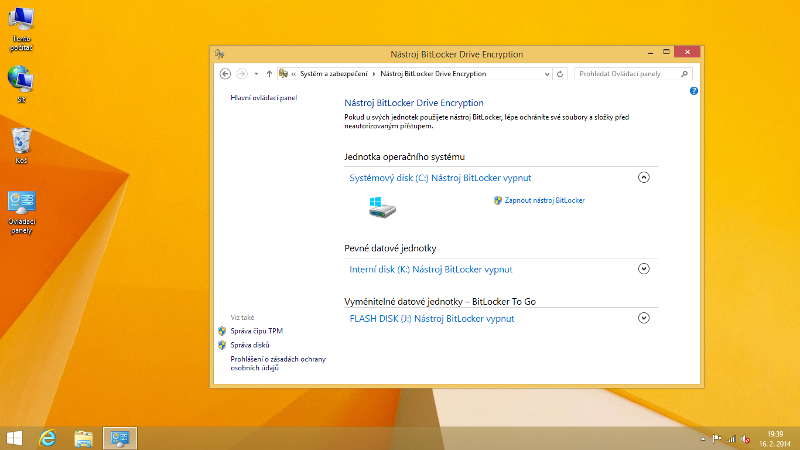This screenshot has height=450, width=800.
Task: Go to Hlavní ovládací panel
Action: (x=264, y=98)
